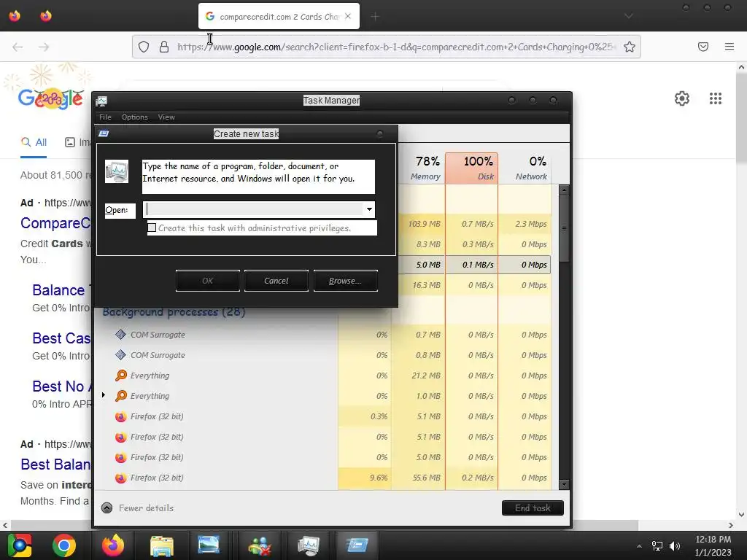Viewport: 747px width, 560px height.
Task: Open the Google apps grid icon
Action: click(x=715, y=98)
